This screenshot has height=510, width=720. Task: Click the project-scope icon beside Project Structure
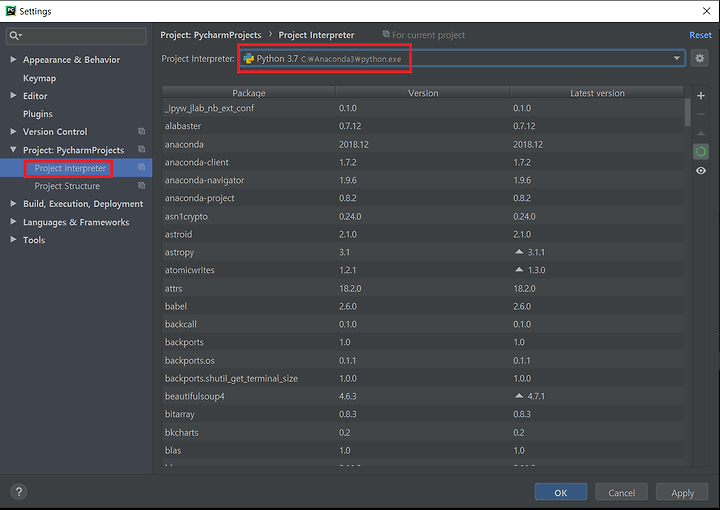click(141, 185)
